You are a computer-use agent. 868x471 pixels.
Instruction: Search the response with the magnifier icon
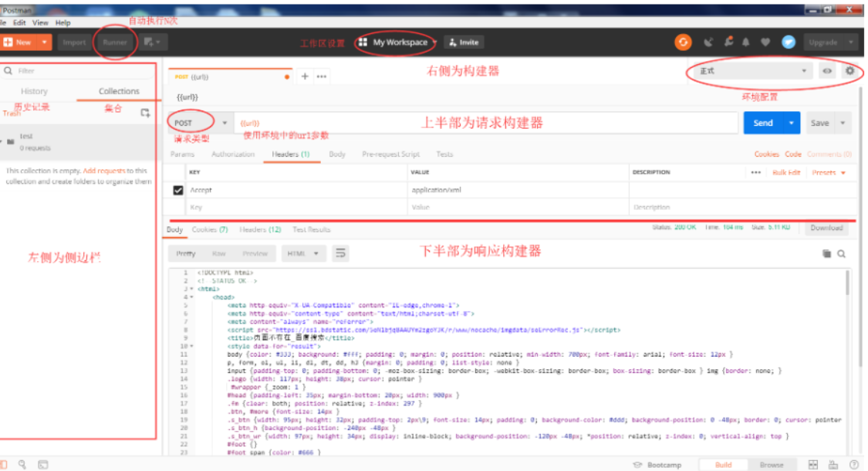tap(841, 253)
